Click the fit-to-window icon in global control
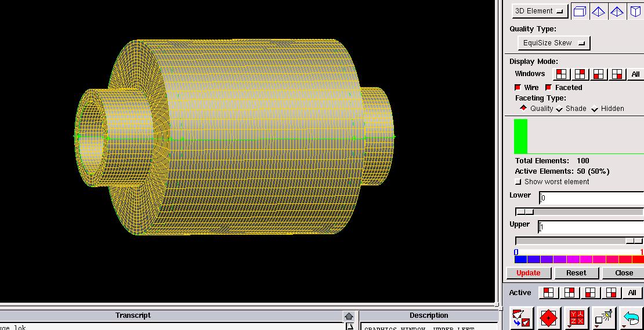The image size is (644, 330). tap(521, 318)
